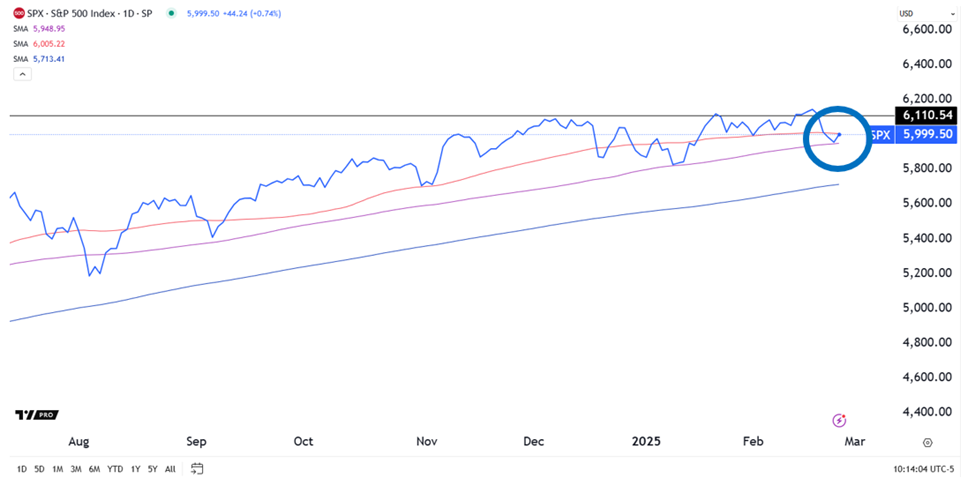Show All time range

click(170, 468)
